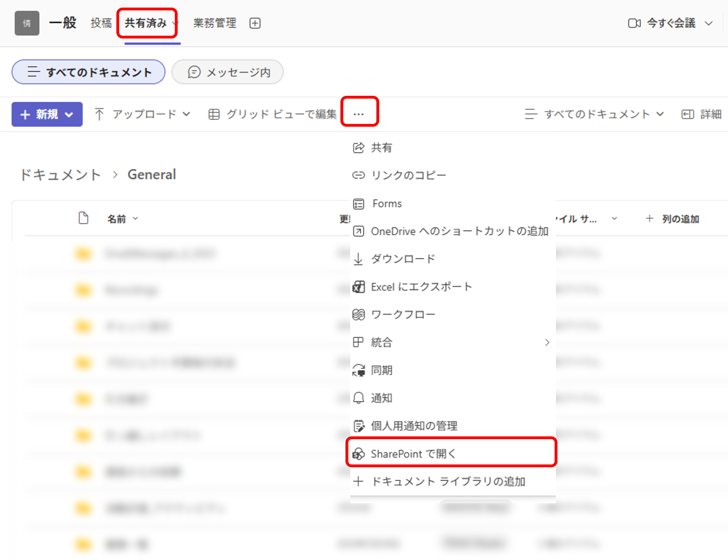Expand the 今すぐ会議 dropdown arrow

[709, 23]
